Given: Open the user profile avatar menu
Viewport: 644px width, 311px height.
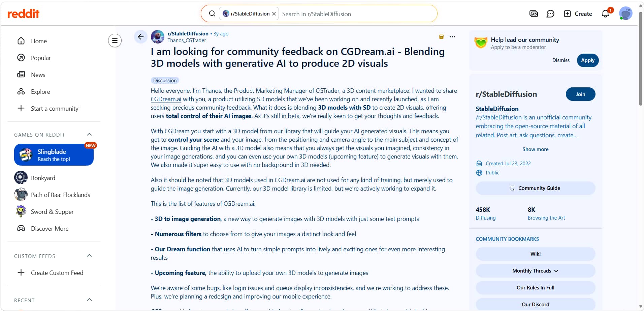Looking at the screenshot, I should (625, 13).
